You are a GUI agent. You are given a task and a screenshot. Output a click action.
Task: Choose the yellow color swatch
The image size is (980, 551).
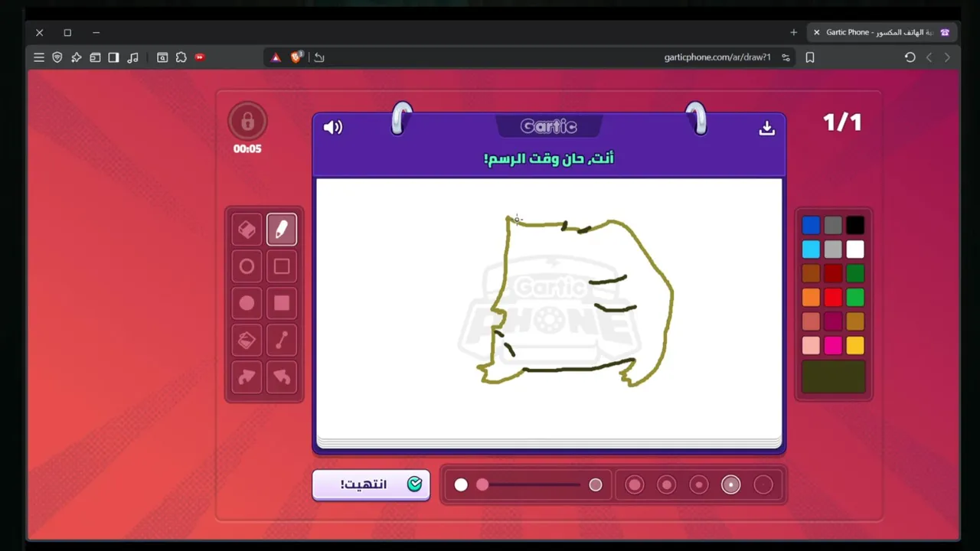coord(855,345)
